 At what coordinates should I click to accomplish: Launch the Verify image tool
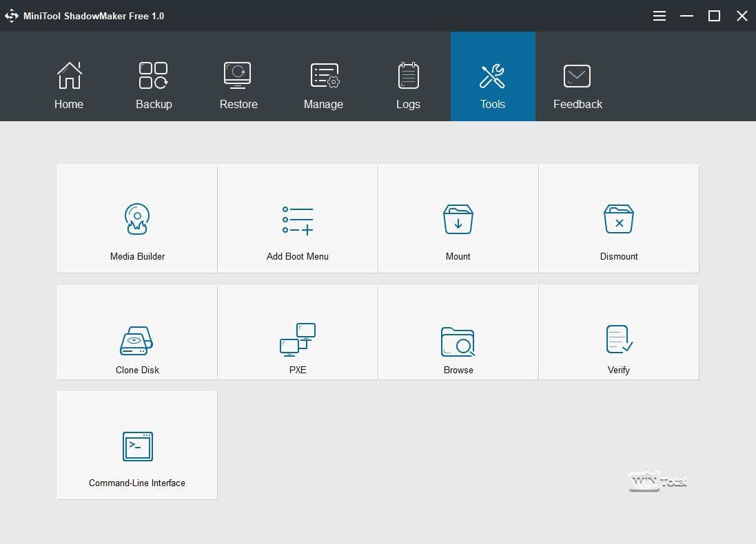[x=619, y=333]
